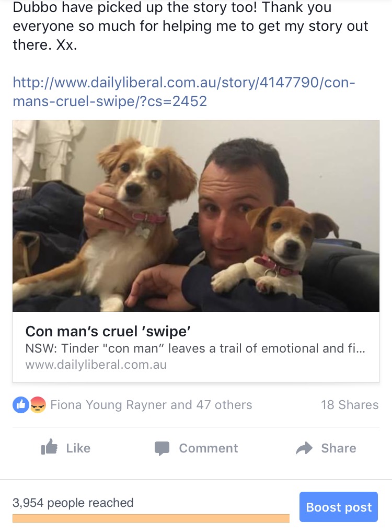The width and height of the screenshot is (392, 532).
Task: Tap the Share arrow icon
Action: pyautogui.click(x=304, y=448)
